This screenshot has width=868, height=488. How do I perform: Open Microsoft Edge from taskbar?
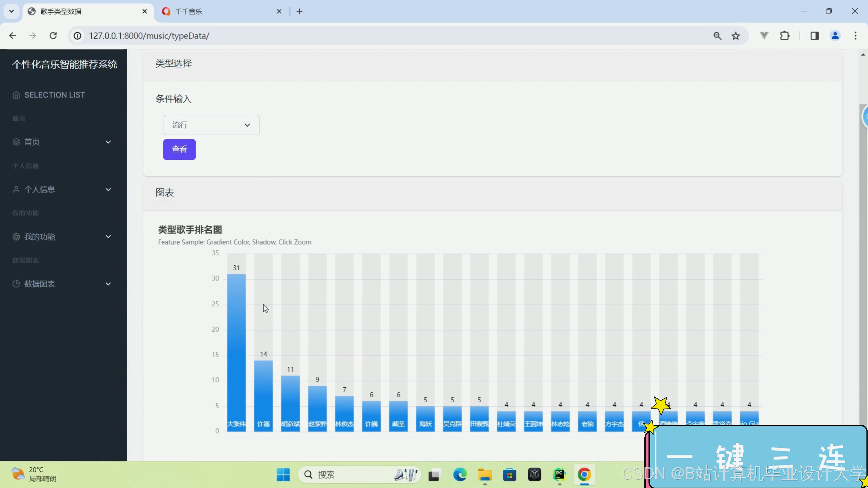(x=460, y=474)
